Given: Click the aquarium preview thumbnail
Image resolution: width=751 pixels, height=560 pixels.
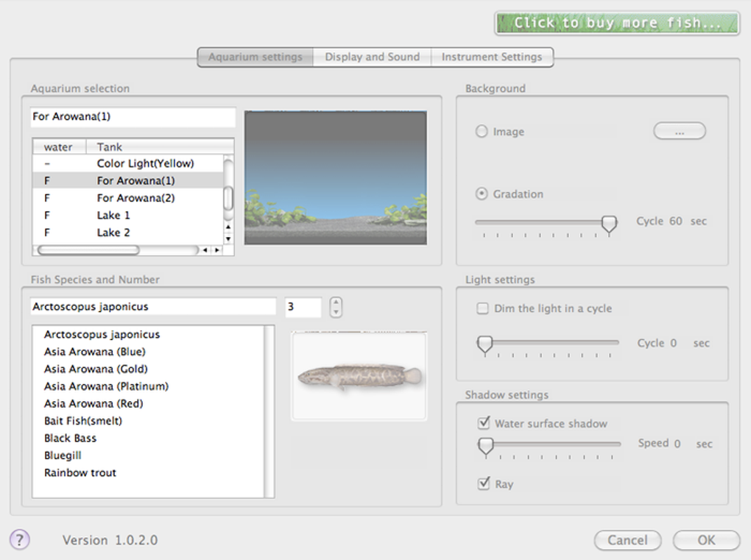Looking at the screenshot, I should (335, 177).
